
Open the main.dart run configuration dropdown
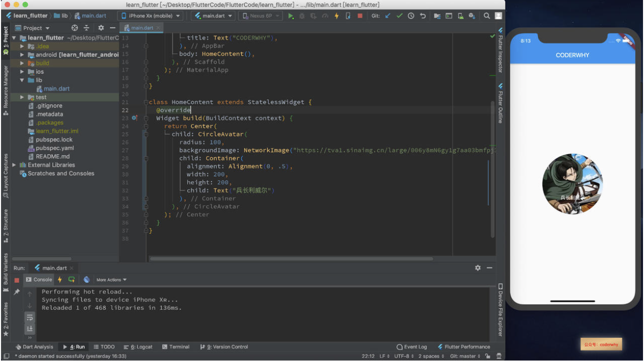point(214,16)
